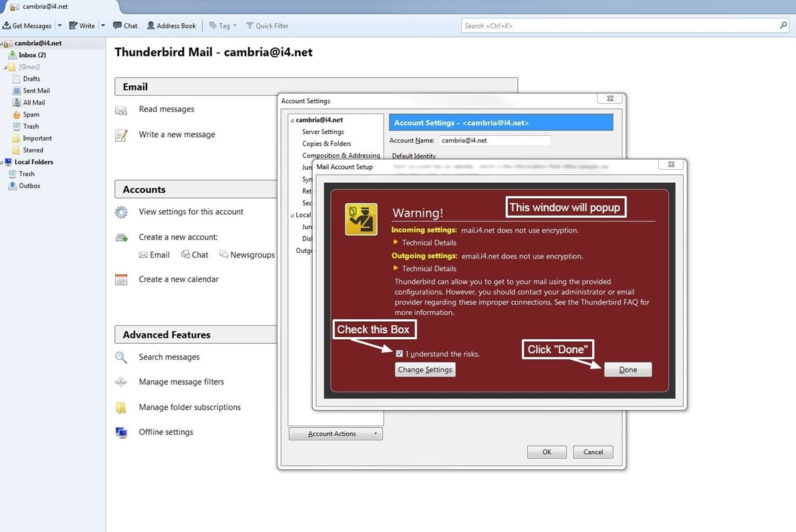Open the Address Book from toolbar
This screenshot has width=796, height=532.
[x=171, y=25]
